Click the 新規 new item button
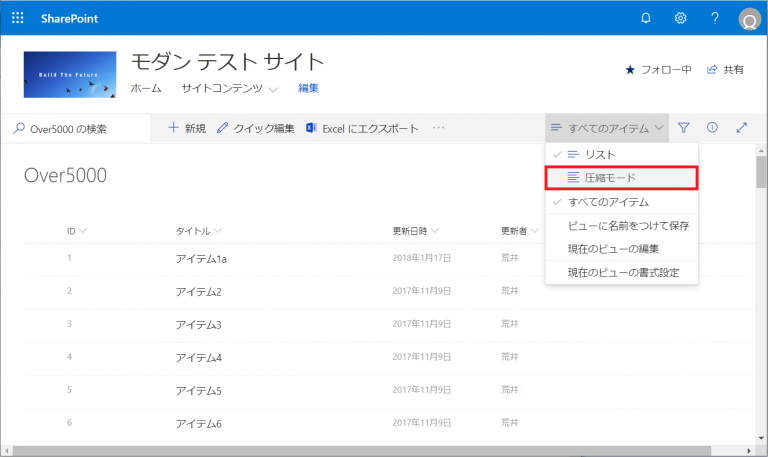 click(x=187, y=128)
